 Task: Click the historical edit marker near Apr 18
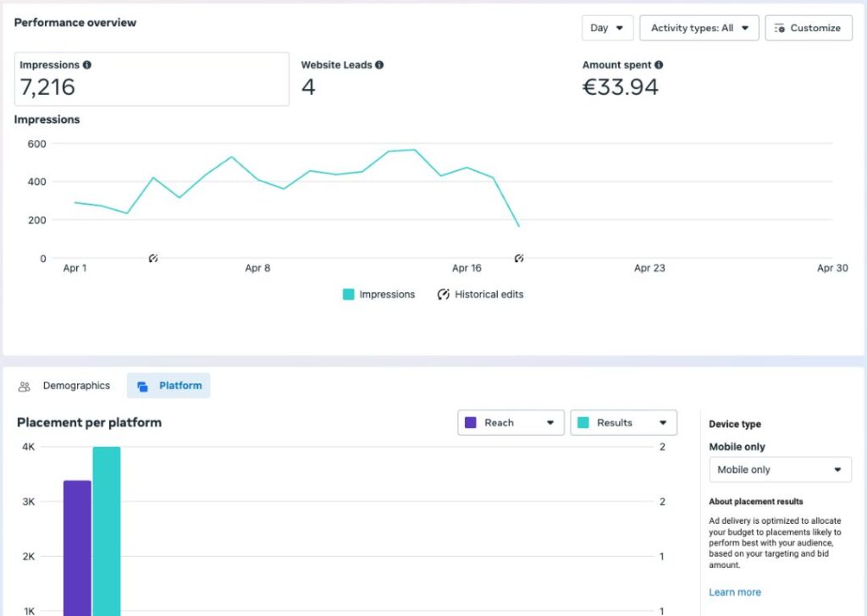[519, 258]
